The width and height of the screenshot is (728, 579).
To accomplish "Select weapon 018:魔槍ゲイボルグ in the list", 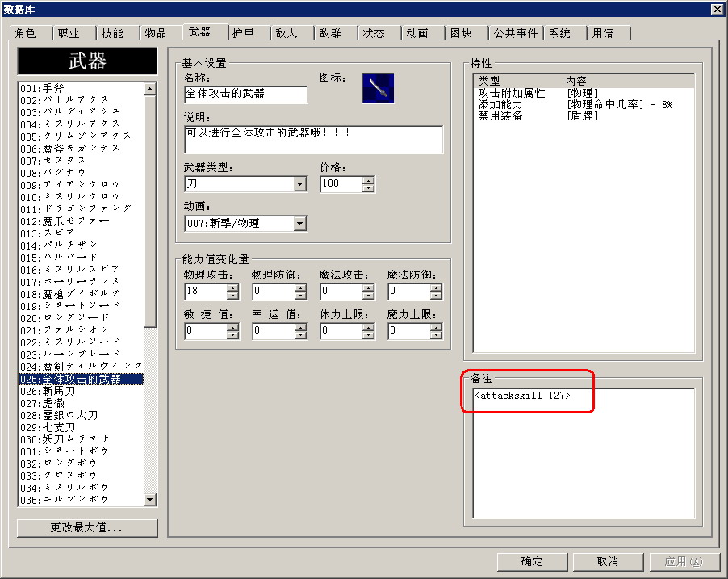I will point(82,294).
